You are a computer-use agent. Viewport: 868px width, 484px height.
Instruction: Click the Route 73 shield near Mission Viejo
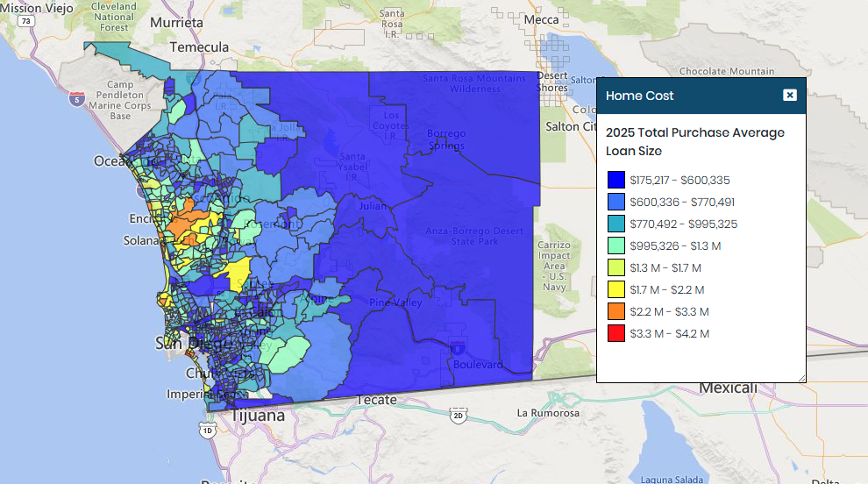(x=26, y=21)
